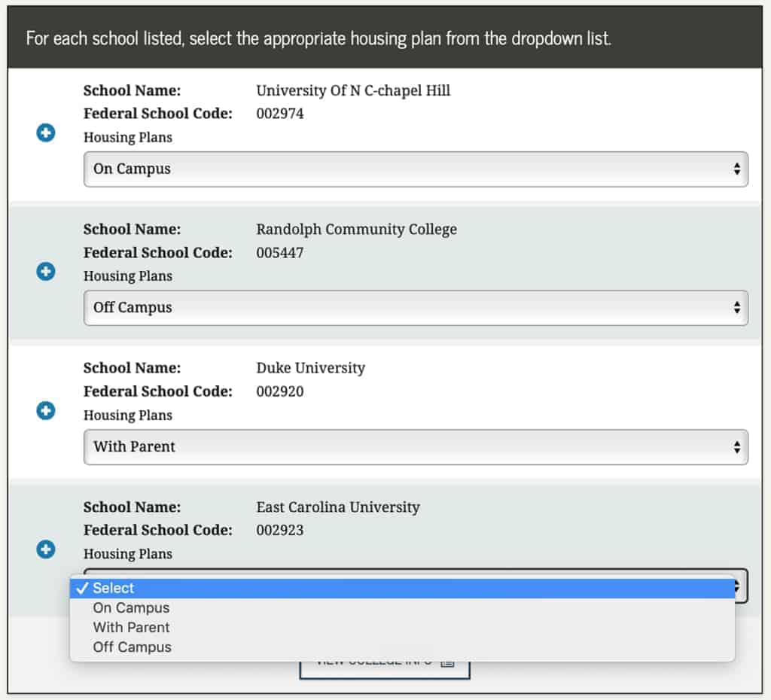
Task: Expand University Of N C-chapel Hill plus icon
Action: (x=46, y=132)
